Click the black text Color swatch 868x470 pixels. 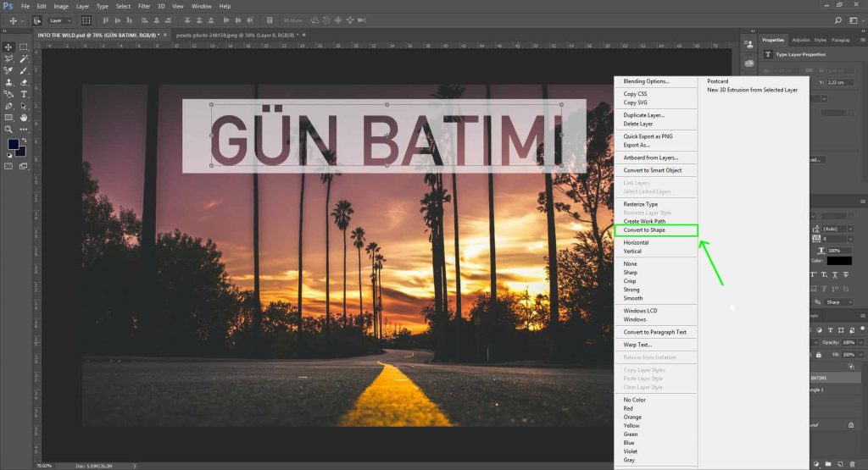tap(839, 261)
